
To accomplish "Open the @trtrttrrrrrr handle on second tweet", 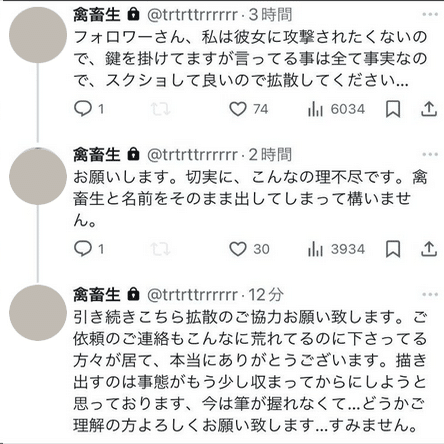I will point(192,155).
